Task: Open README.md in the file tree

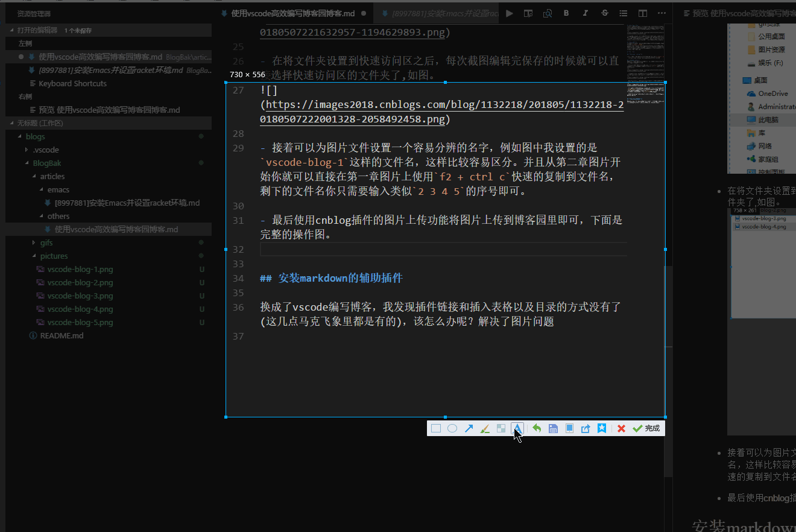Action: pos(62,335)
